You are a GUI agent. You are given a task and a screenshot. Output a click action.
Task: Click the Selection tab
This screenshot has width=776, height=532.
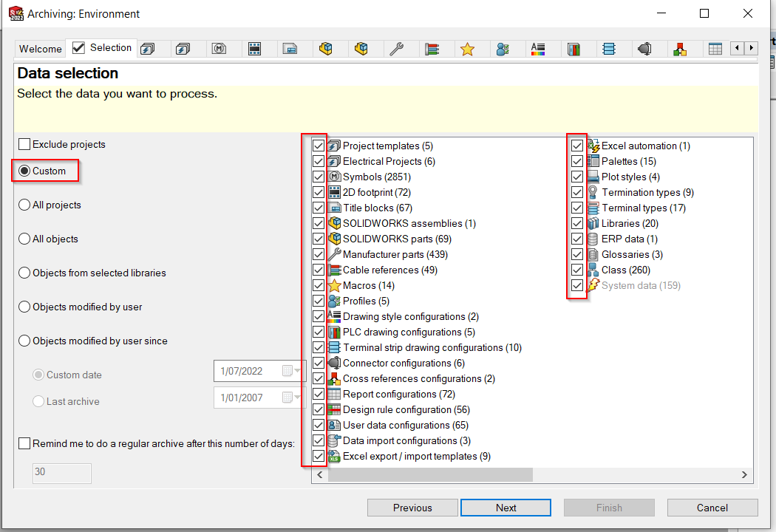click(x=102, y=48)
